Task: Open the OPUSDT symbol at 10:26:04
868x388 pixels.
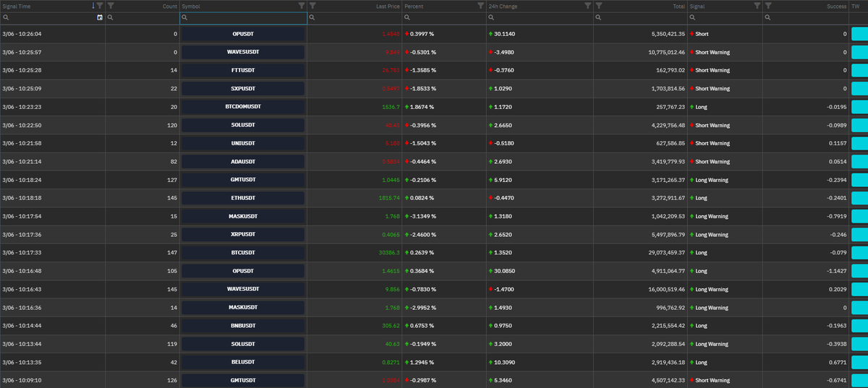Action: coord(243,34)
